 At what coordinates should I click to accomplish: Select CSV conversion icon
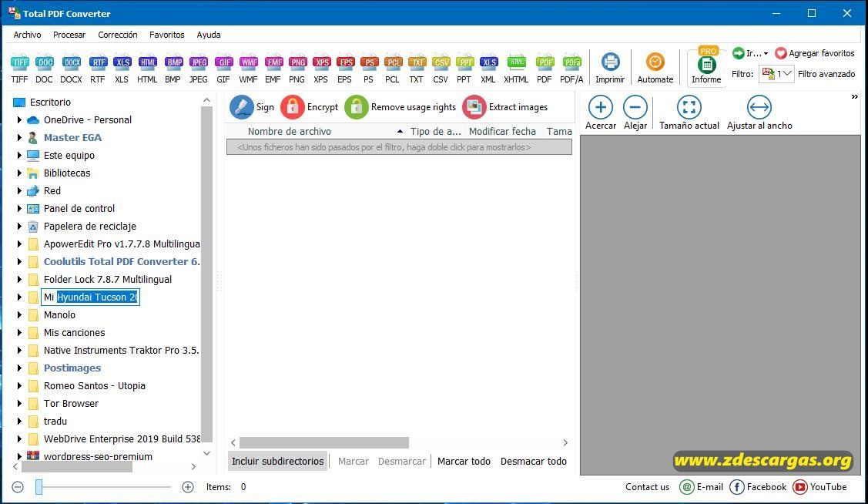[441, 69]
